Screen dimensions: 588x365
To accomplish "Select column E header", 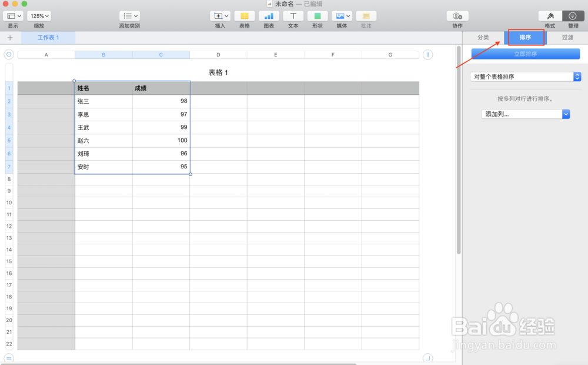I will click(x=276, y=55).
